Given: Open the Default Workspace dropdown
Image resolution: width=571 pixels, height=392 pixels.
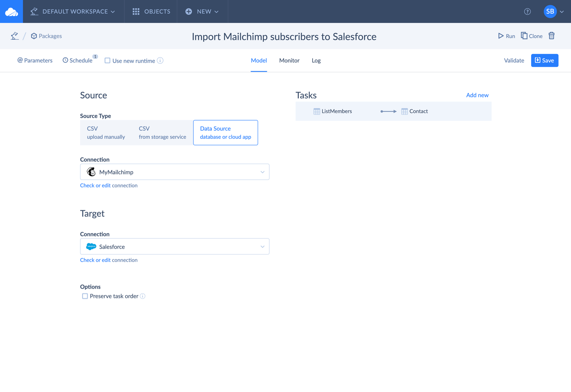Looking at the screenshot, I should 73,12.
